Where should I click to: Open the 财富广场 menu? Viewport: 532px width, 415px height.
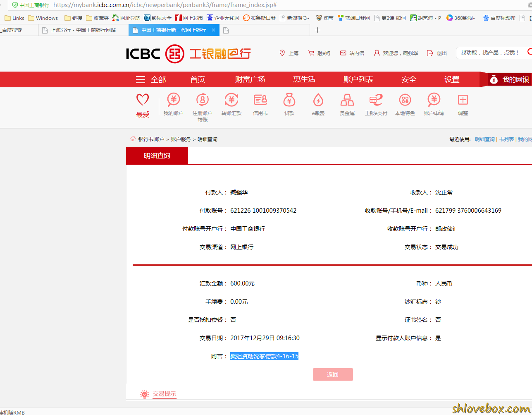tap(250, 79)
